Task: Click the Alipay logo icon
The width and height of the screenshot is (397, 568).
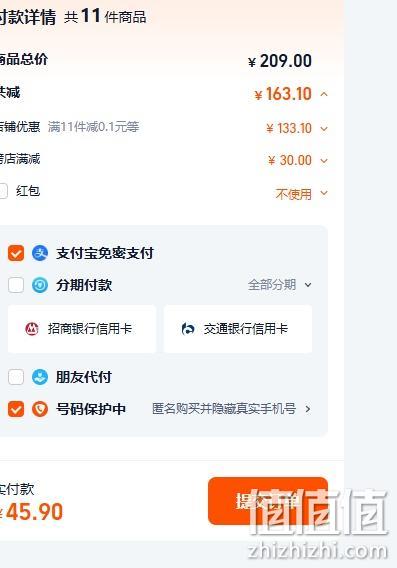Action: pos(40,253)
